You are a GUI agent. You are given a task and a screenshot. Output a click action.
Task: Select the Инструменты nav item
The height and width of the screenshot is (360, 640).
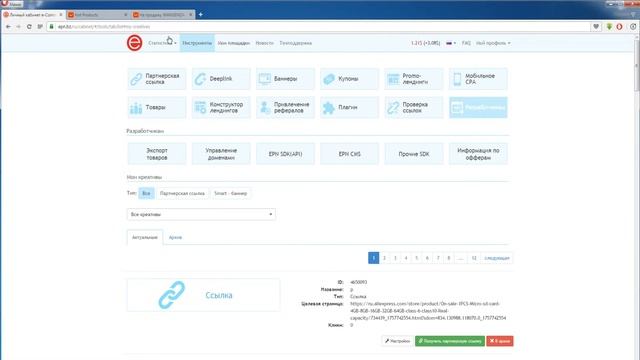click(197, 43)
